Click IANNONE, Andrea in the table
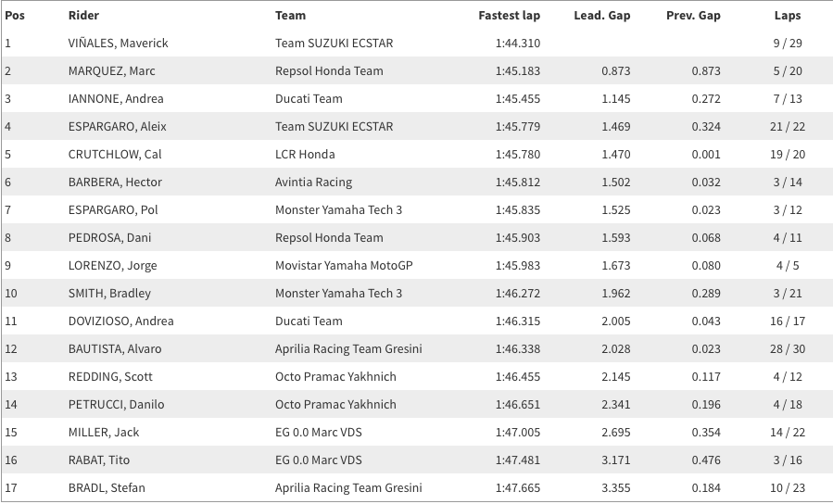The height and width of the screenshot is (504, 833). [x=116, y=98]
